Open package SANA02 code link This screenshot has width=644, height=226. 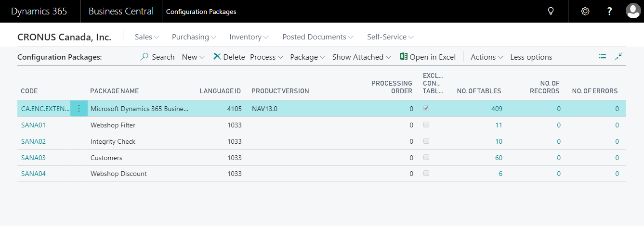pos(33,141)
